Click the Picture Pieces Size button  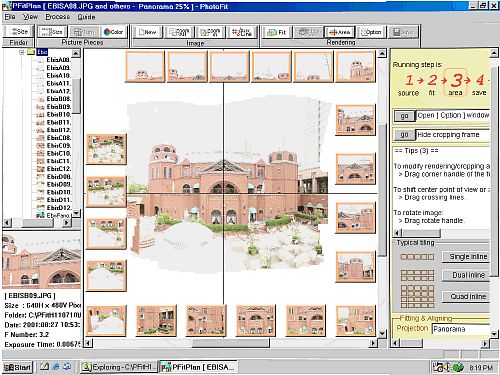click(x=52, y=32)
